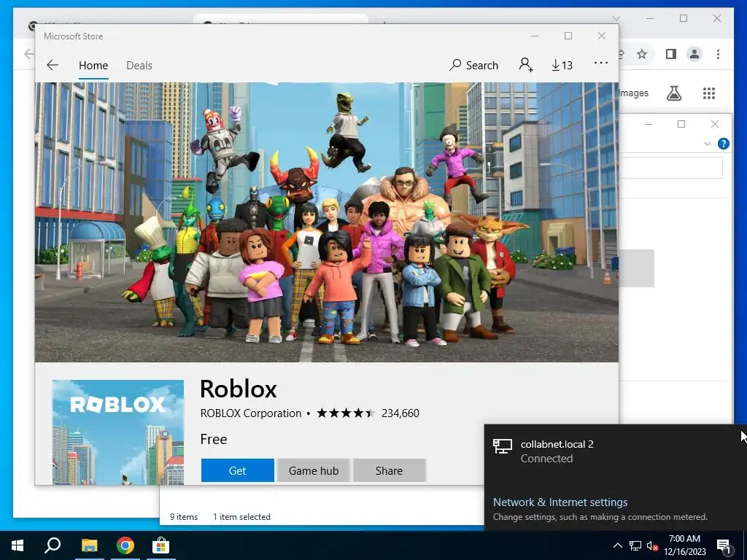This screenshot has height=560, width=747.
Task: Click the "9 items" status text
Action: click(x=183, y=517)
